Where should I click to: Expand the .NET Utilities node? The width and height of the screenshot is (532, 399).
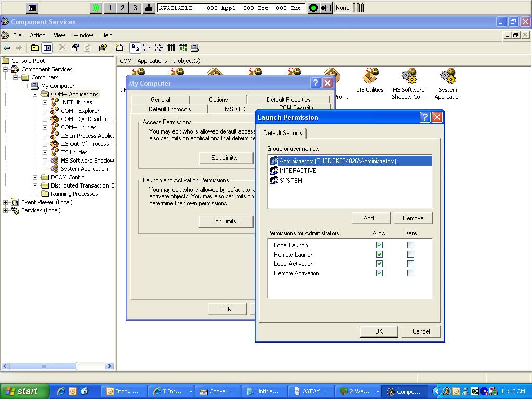pyautogui.click(x=45, y=102)
